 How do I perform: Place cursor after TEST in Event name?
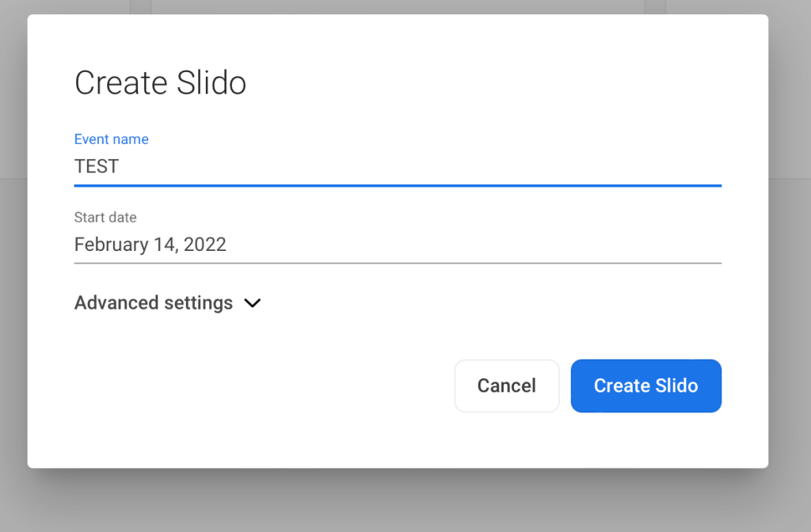tap(120, 167)
